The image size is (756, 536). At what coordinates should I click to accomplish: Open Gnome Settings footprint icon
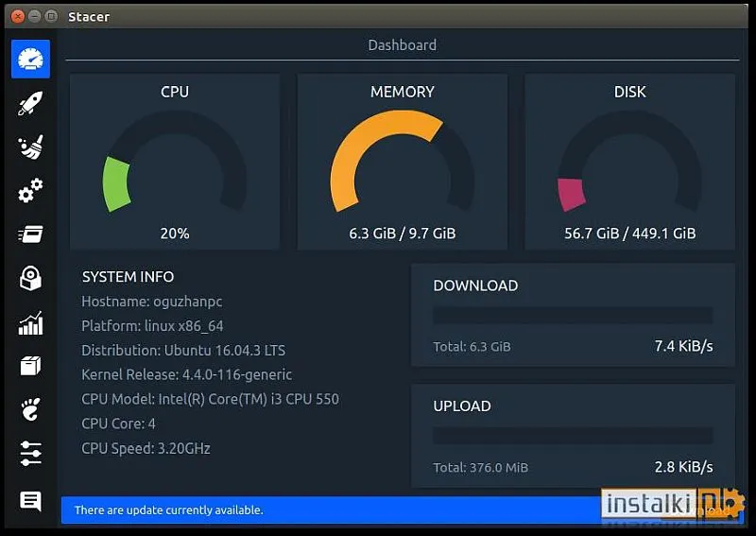[x=30, y=409]
